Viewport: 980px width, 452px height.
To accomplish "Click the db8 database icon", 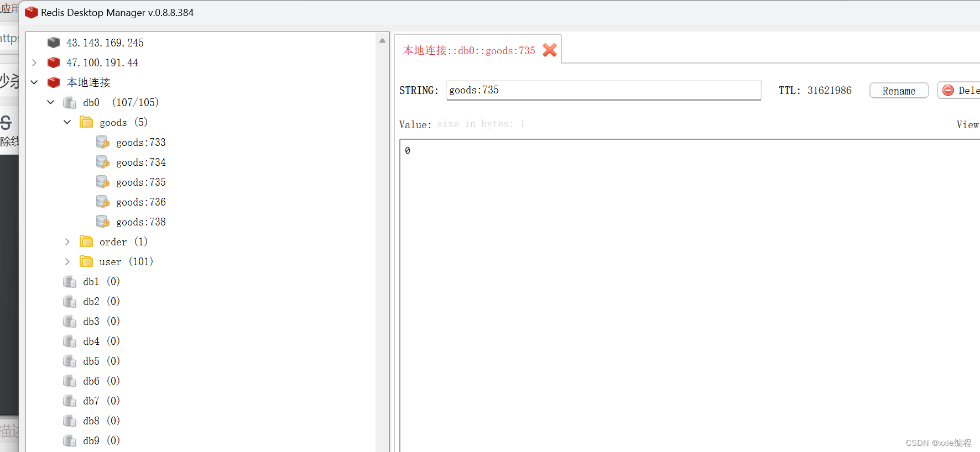I will pos(70,421).
